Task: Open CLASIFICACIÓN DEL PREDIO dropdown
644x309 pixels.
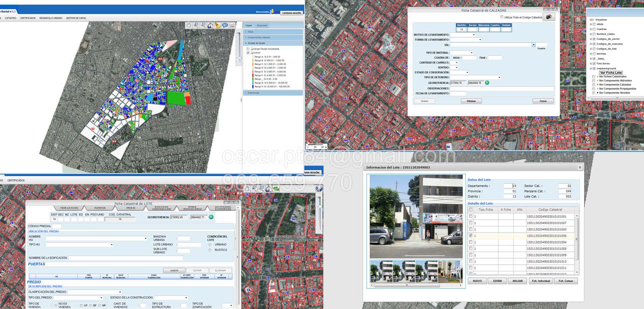Action: pyautogui.click(x=120, y=292)
